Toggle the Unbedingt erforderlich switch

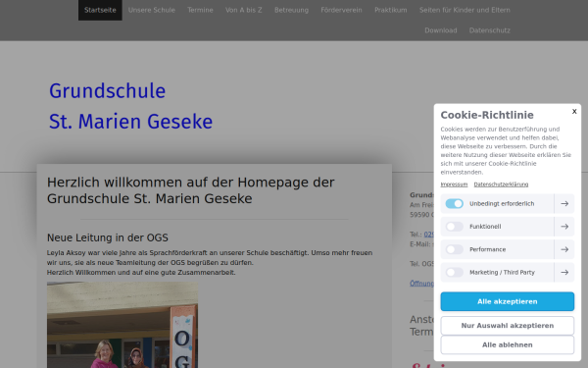454,203
